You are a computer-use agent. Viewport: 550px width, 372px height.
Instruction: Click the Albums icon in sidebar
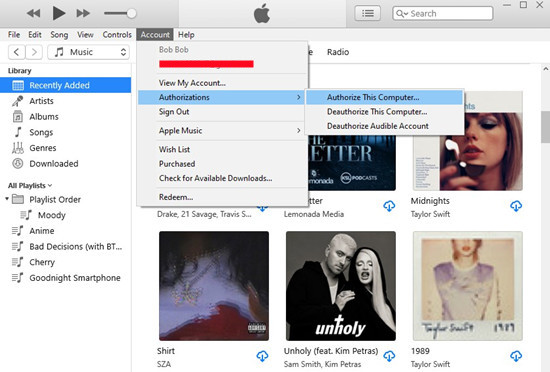(18, 116)
